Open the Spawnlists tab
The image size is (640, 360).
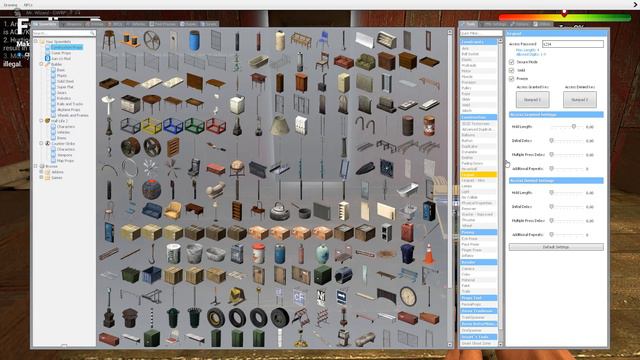pos(46,24)
